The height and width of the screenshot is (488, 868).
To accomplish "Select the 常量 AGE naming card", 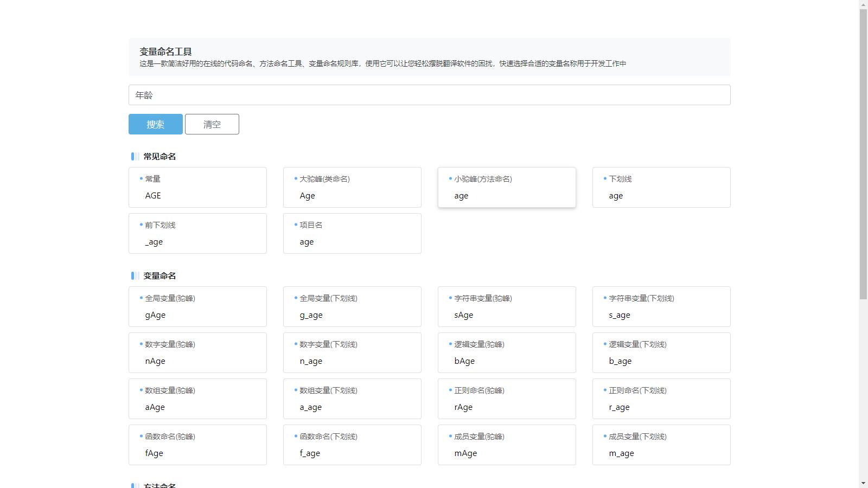I will 197,188.
